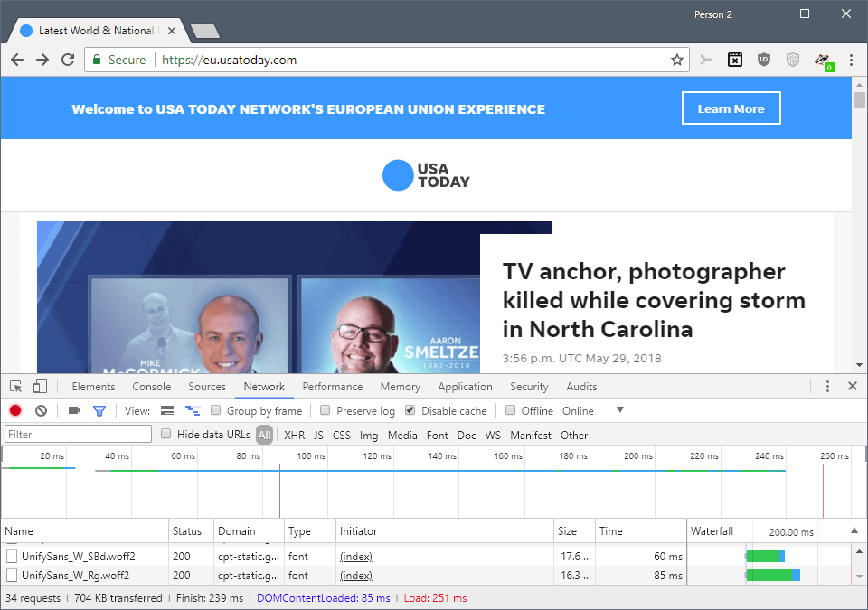This screenshot has height=610, width=868.
Task: Open the Application tab
Action: (465, 387)
